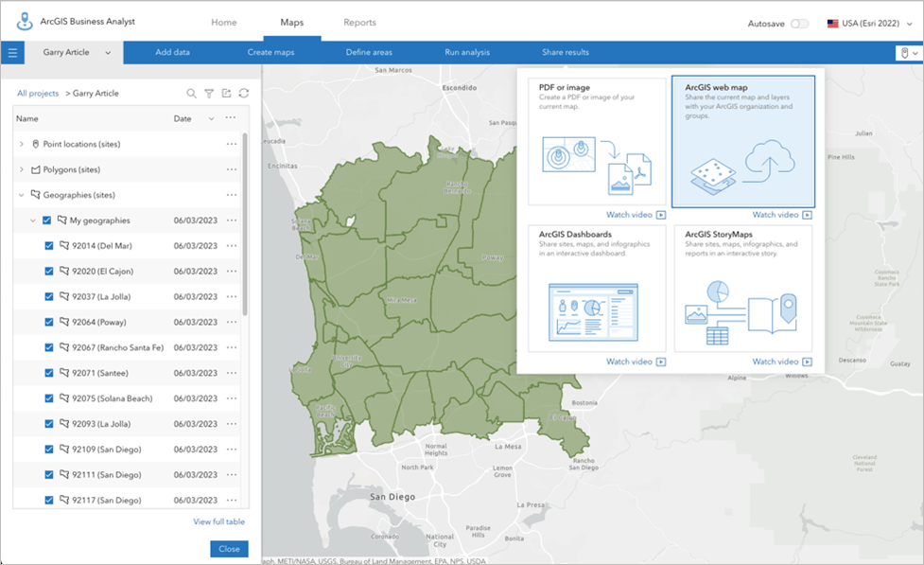
Task: Search the project items with magnifier icon
Action: pyautogui.click(x=192, y=93)
